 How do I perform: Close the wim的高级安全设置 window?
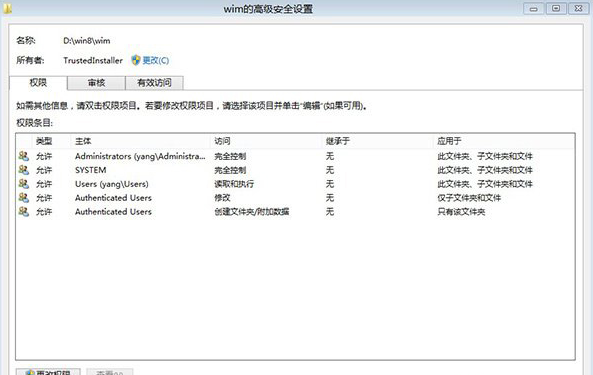(578, 8)
